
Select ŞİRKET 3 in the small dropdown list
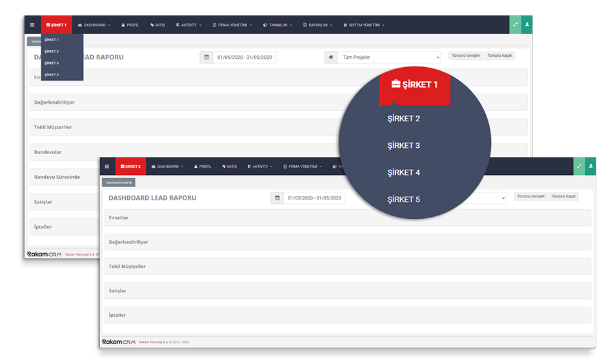(x=52, y=63)
